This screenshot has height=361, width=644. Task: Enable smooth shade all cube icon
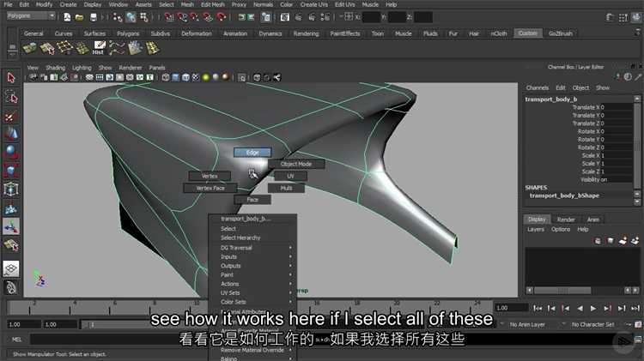(x=175, y=77)
